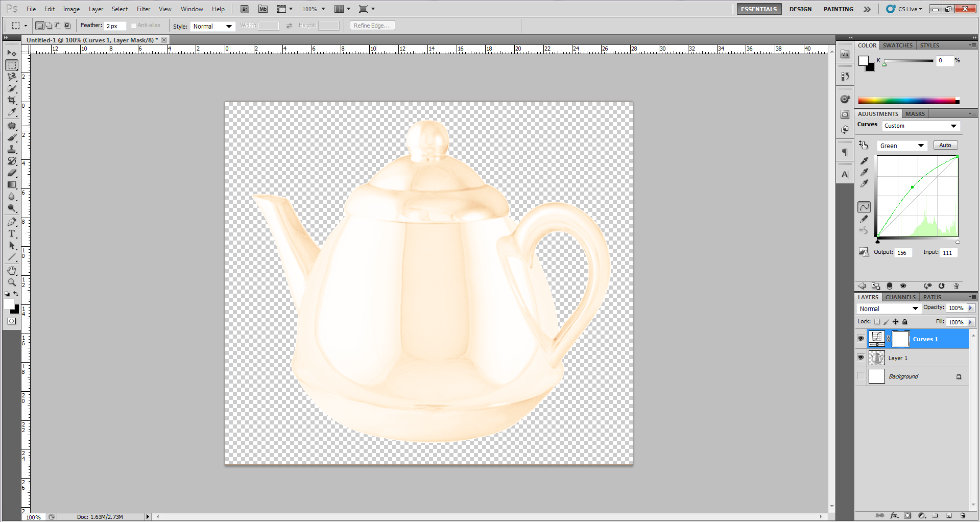Click the color spectrum ramp
The image size is (980, 522).
[x=909, y=101]
